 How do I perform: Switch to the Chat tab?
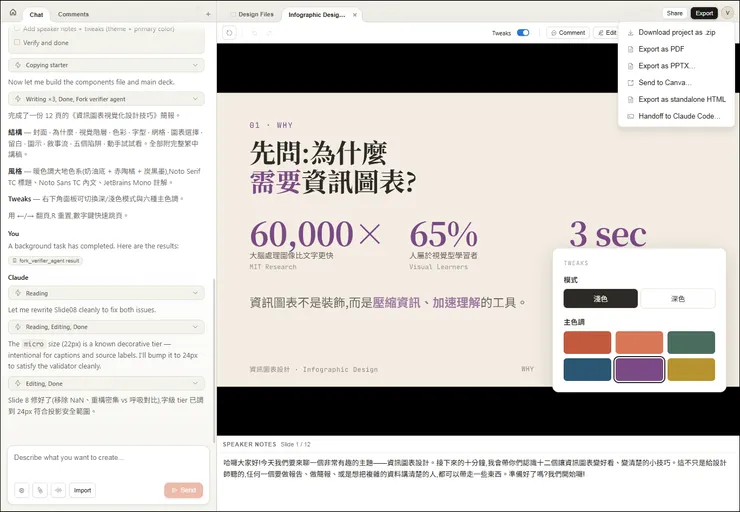click(x=36, y=15)
